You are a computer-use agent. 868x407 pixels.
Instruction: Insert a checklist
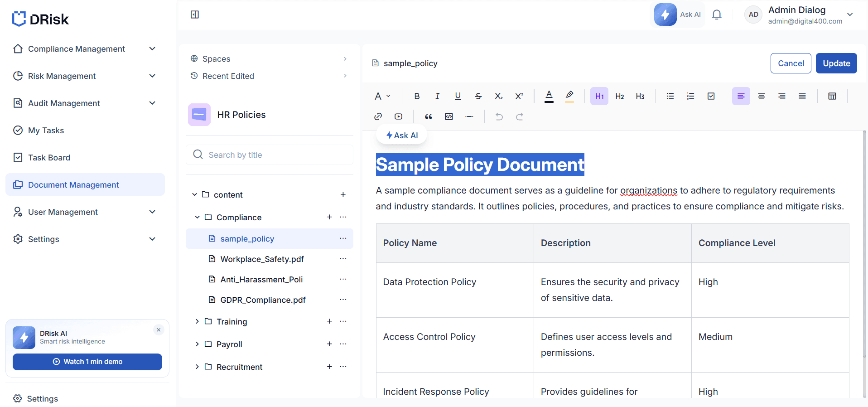[711, 96]
